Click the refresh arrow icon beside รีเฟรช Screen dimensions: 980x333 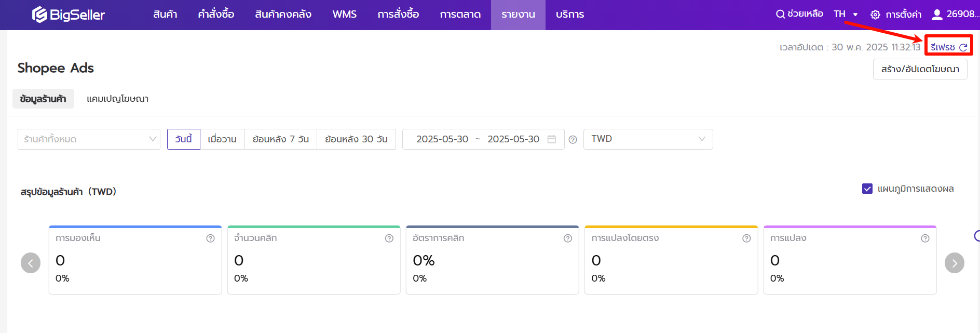[963, 47]
